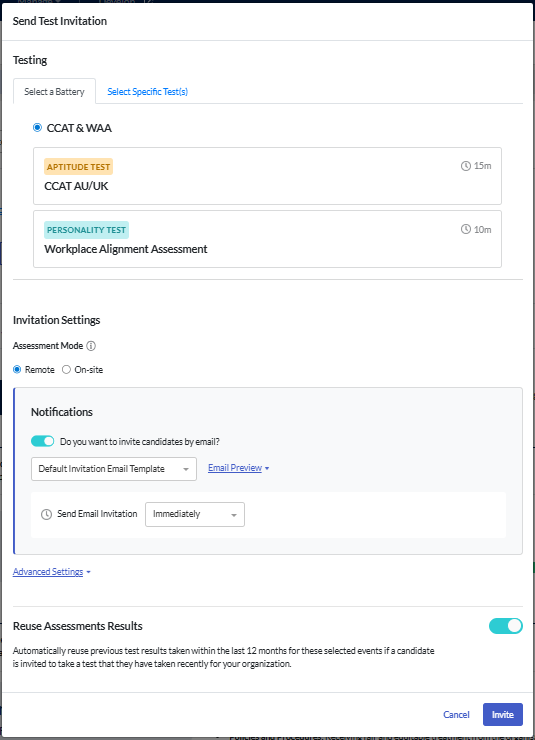This screenshot has width=535, height=740.
Task: Expand the Email Preview section
Action: 238,468
